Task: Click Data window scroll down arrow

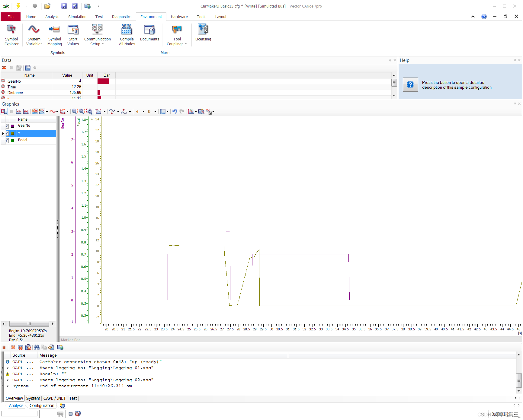Action: (394, 96)
